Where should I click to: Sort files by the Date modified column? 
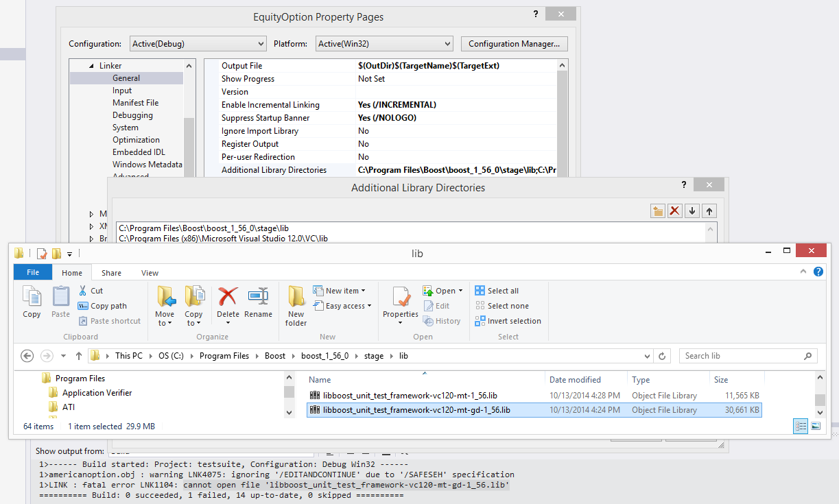pos(575,380)
